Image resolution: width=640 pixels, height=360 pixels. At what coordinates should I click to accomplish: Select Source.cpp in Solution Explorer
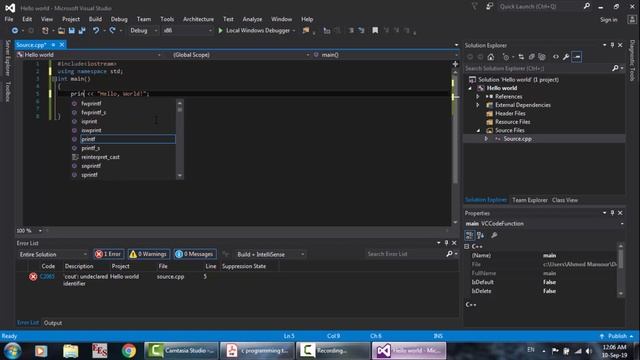[x=517, y=139]
